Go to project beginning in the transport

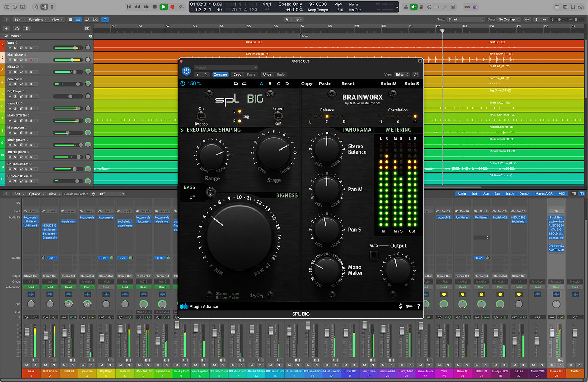pyautogui.click(x=129, y=7)
